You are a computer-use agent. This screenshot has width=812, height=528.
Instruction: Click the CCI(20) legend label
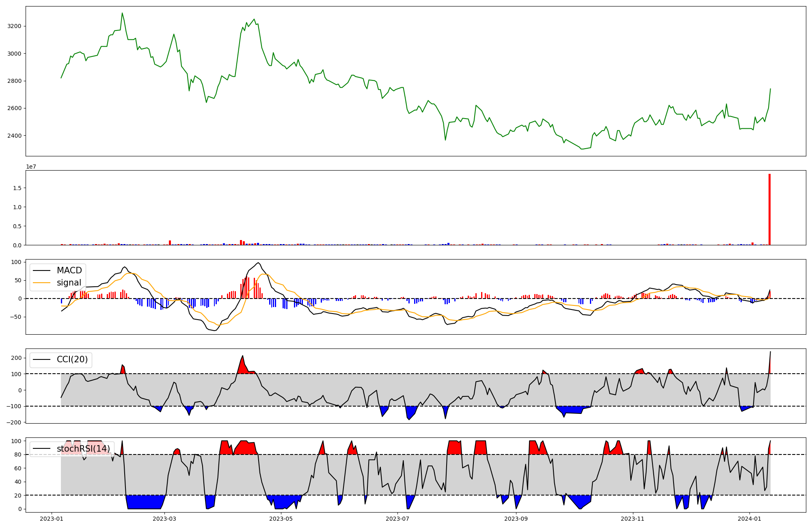[72, 360]
